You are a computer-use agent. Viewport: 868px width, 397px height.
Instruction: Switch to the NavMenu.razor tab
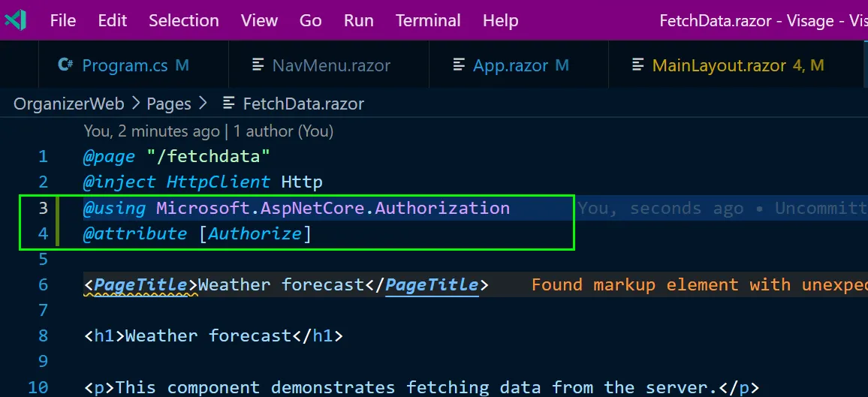(331, 65)
